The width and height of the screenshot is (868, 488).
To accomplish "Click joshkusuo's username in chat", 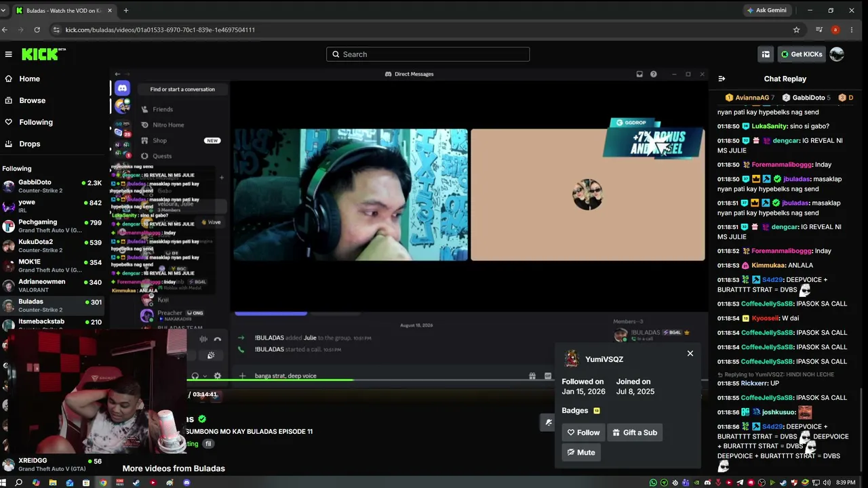I will 778,412.
